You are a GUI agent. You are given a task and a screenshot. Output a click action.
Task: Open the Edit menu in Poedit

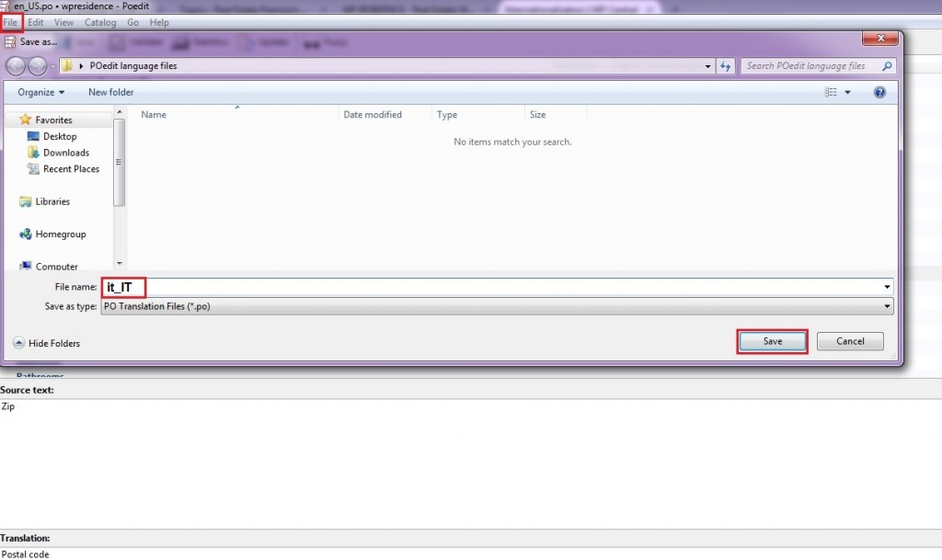click(x=36, y=22)
